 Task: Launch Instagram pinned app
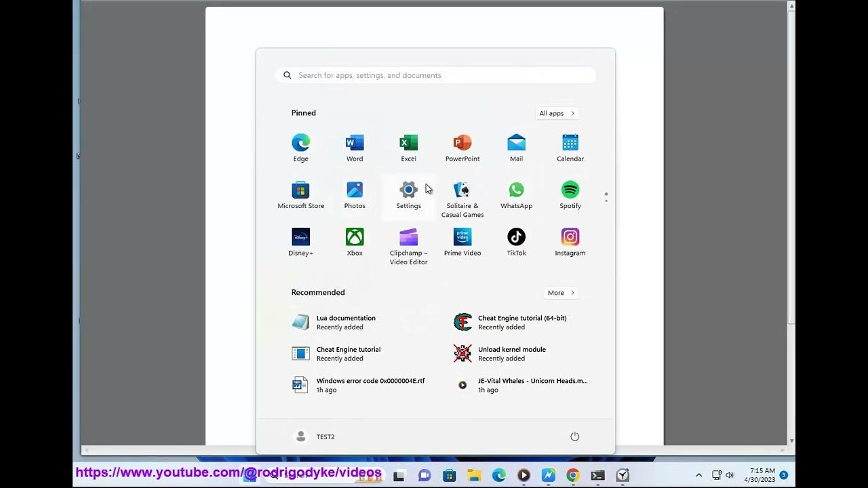pos(570,243)
